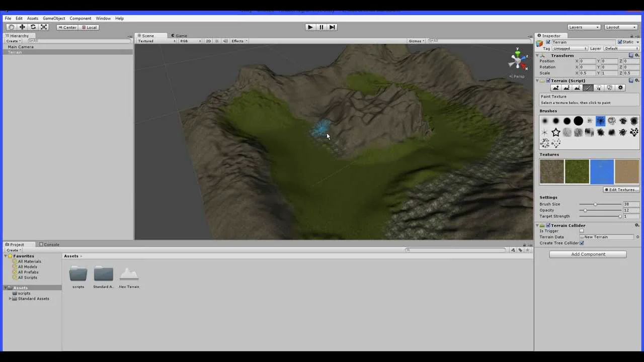This screenshot has height=362, width=644.
Task: Choose the star outline brush
Action: [x=555, y=132]
